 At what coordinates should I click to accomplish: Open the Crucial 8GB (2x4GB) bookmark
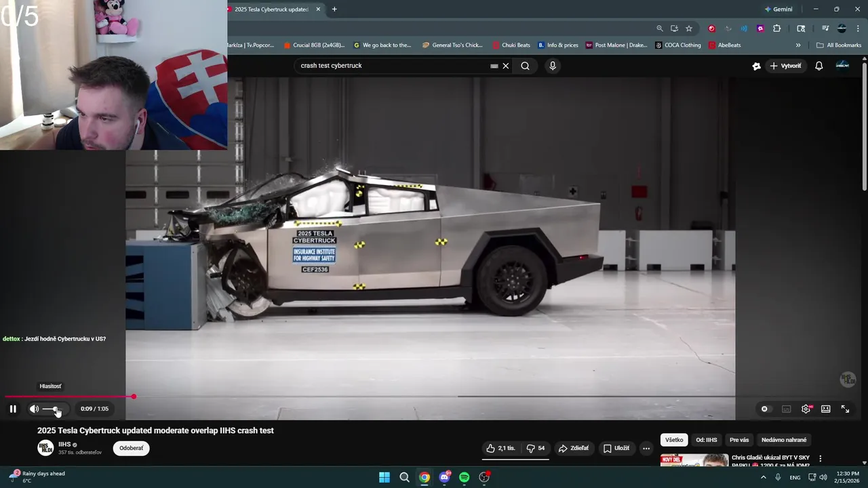pos(314,45)
